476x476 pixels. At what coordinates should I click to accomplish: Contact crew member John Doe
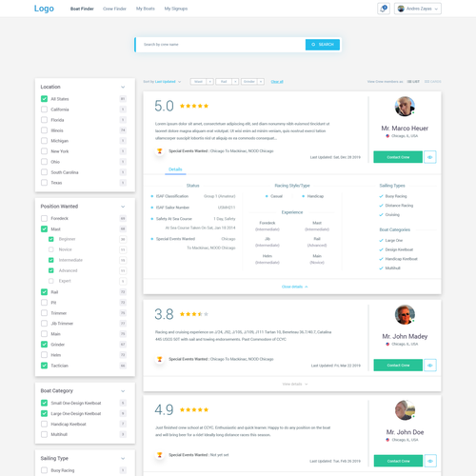[x=398, y=461]
